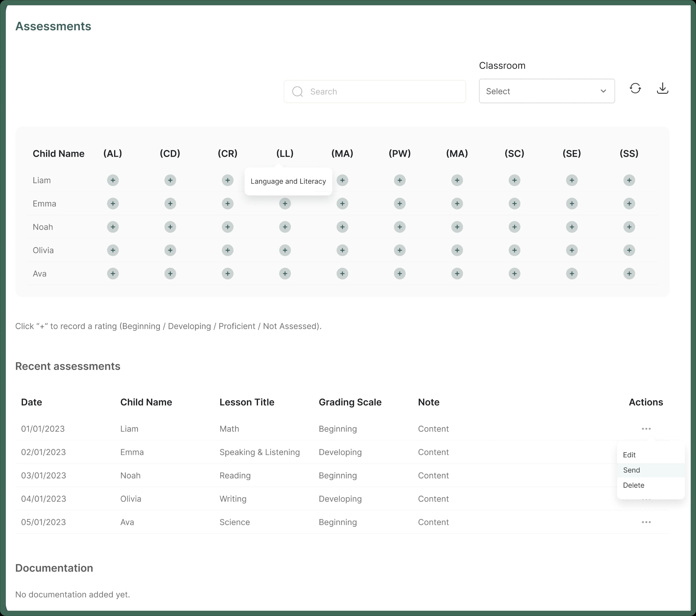The height and width of the screenshot is (616, 696).
Task: Open the Classroom Select dropdown
Action: click(546, 91)
